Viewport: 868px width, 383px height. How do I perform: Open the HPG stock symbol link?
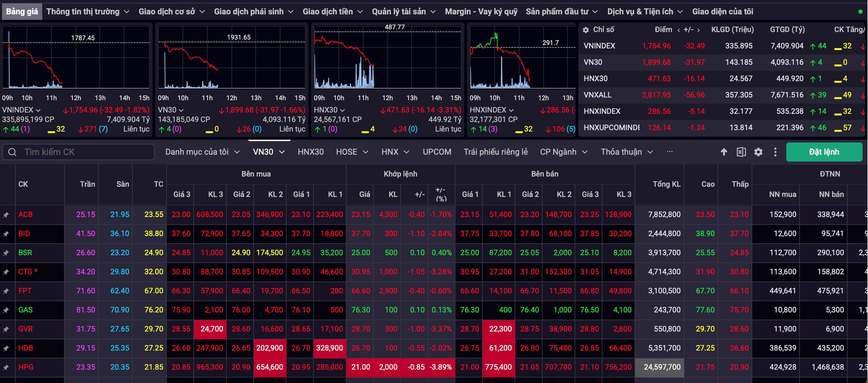click(26, 367)
